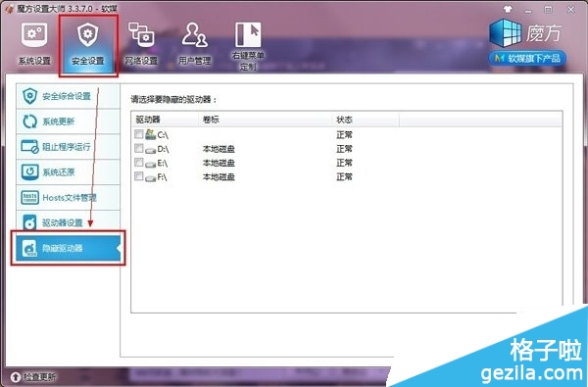Click the 检查更新 arrow icon
The image size is (588, 387).
[x=16, y=377]
